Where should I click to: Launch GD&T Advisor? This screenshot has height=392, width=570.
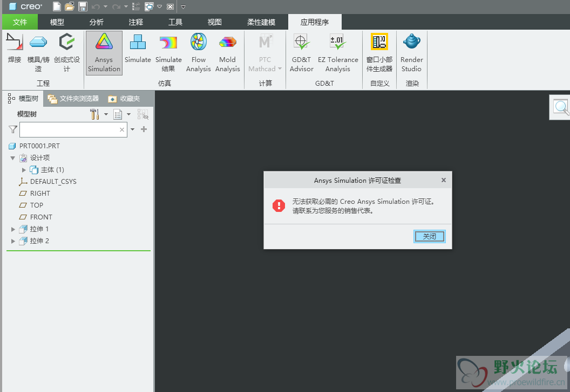click(301, 53)
